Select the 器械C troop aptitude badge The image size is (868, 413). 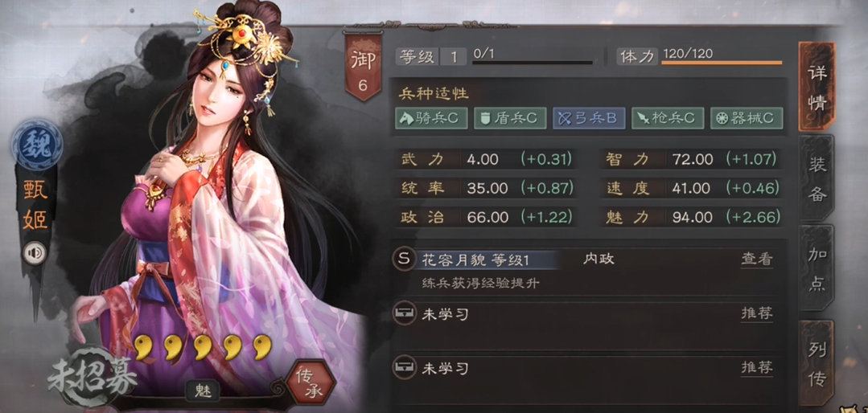[x=747, y=118]
